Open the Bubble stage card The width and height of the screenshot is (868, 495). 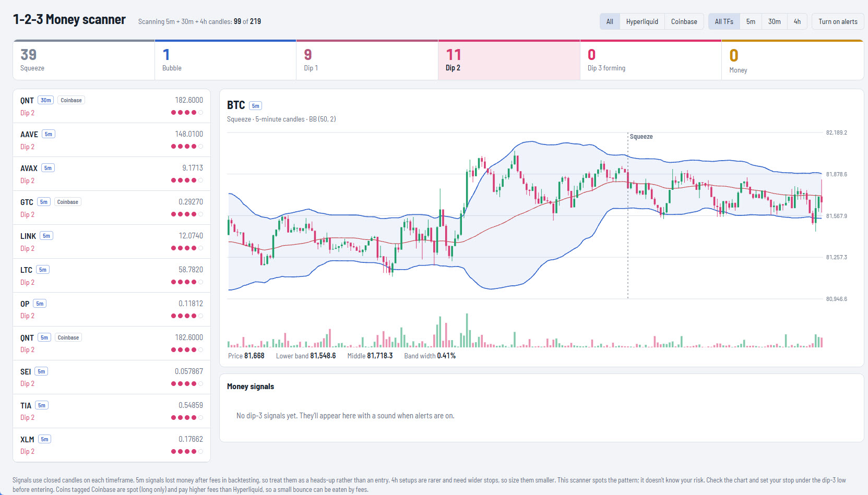(x=225, y=61)
